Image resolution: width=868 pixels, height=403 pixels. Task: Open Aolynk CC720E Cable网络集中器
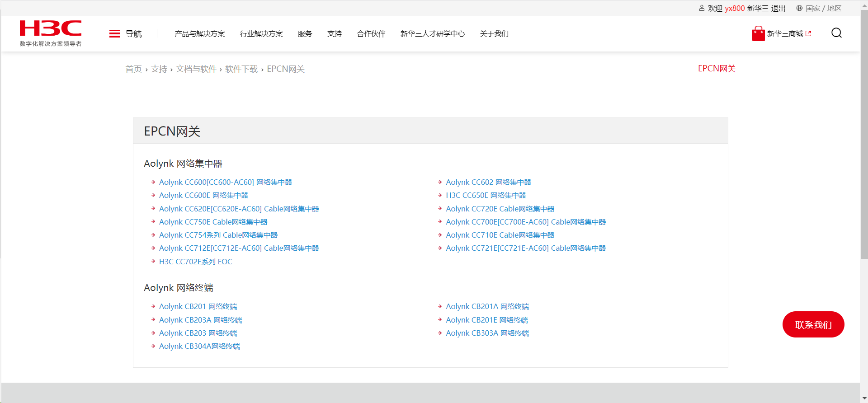tap(500, 209)
